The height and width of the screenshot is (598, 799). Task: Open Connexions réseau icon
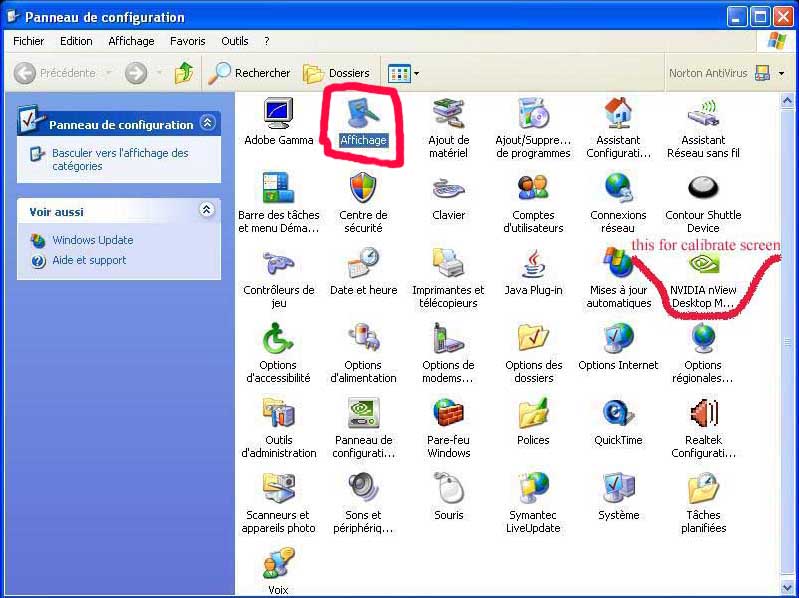pos(618,203)
